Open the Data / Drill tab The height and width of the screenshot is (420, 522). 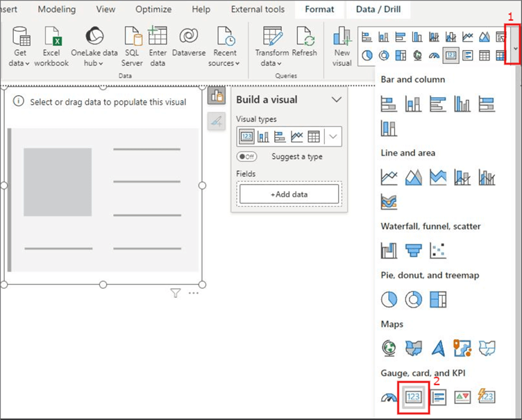[x=378, y=10]
